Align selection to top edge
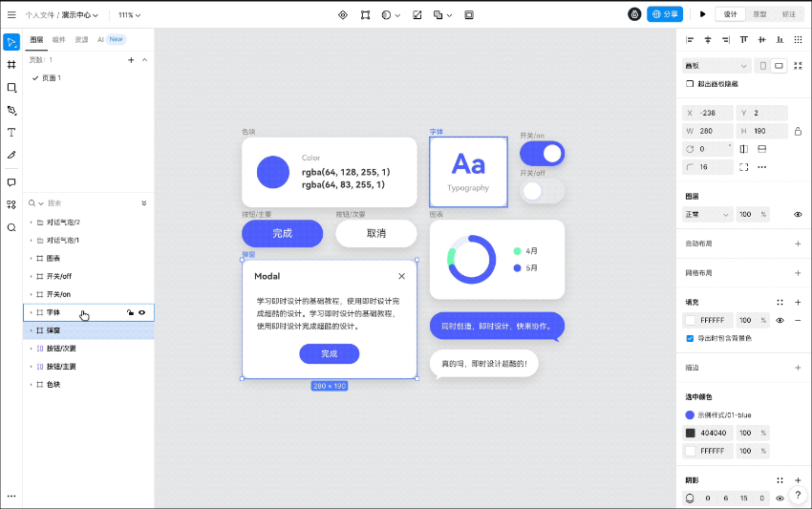812x509 pixels. click(743, 39)
